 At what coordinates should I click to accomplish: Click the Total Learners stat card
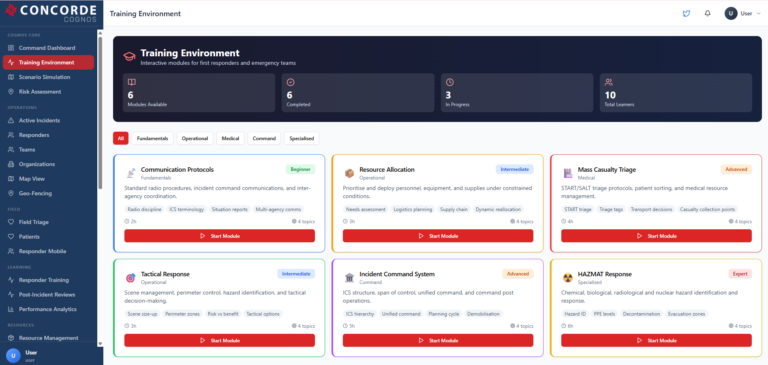pos(676,93)
